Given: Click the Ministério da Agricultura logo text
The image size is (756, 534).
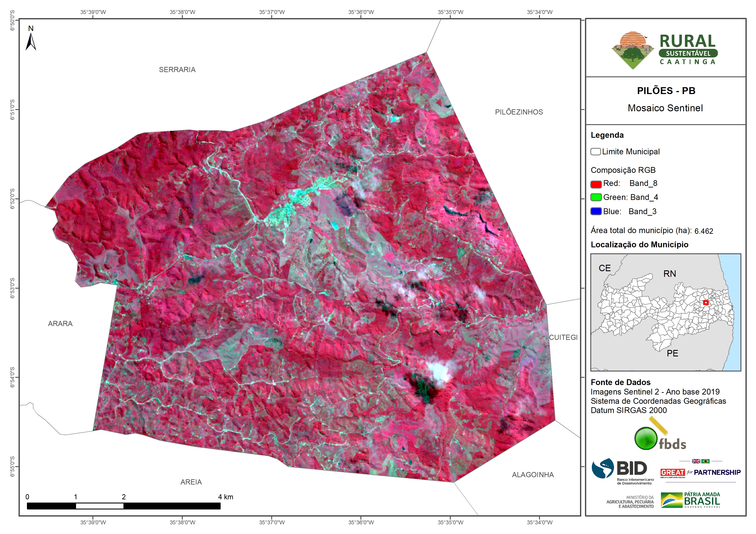Looking at the screenshot, I should pyautogui.click(x=630, y=502).
